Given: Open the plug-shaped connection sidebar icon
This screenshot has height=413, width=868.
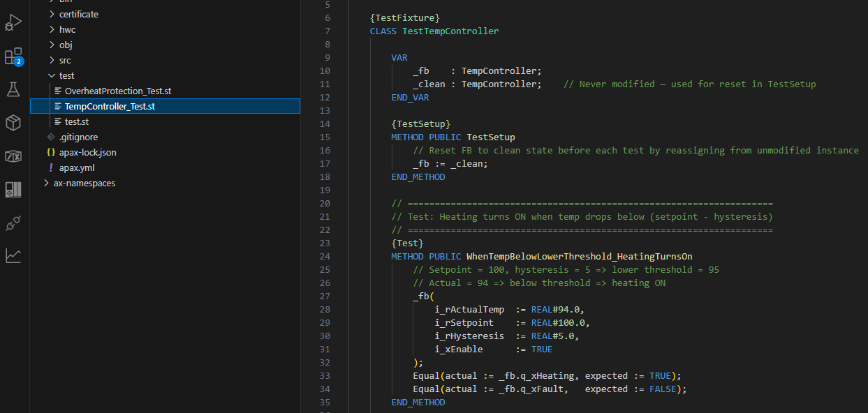Looking at the screenshot, I should (13, 223).
